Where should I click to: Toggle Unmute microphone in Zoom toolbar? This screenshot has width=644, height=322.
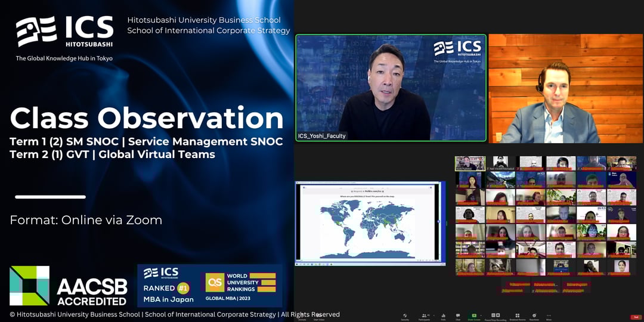tap(302, 317)
